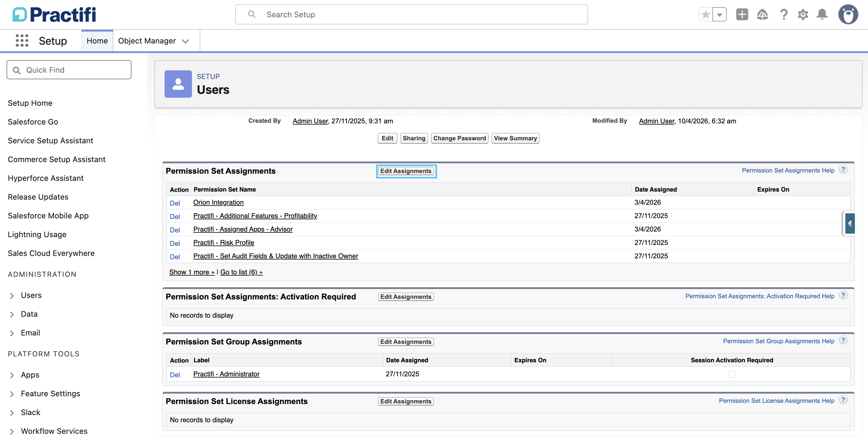
Task: Click the Change Password button
Action: click(x=460, y=138)
